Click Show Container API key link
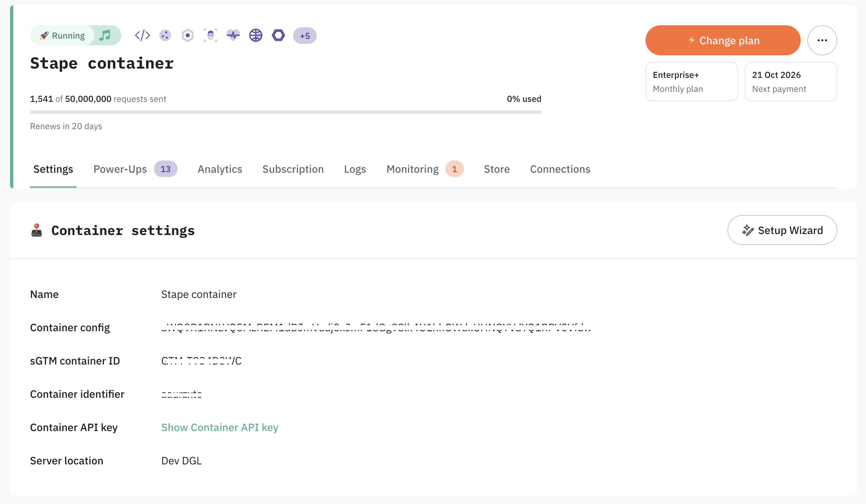Image resolution: width=866 pixels, height=504 pixels. pyautogui.click(x=219, y=427)
